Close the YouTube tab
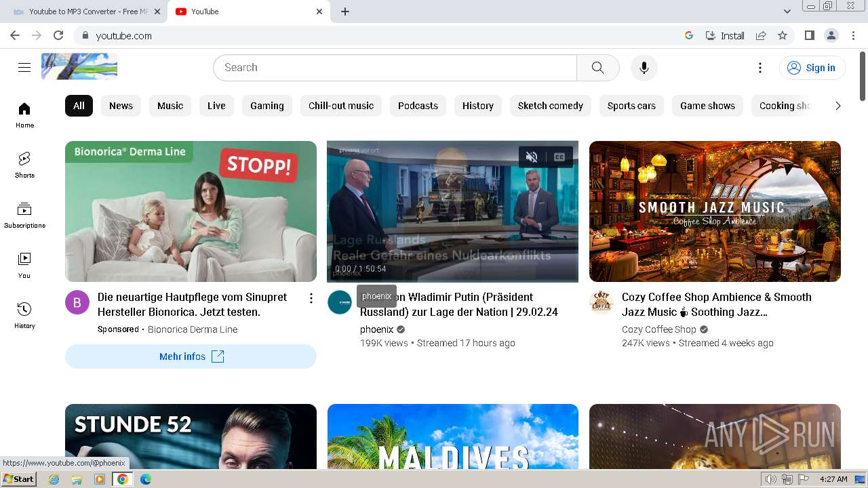 tap(319, 12)
